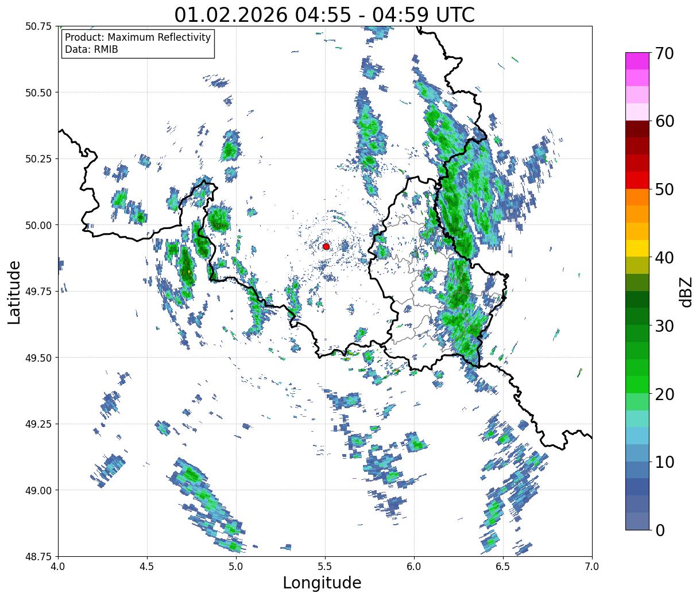Click the longitude tick label 5.5
The width and height of the screenshot is (700, 597).
325,567
